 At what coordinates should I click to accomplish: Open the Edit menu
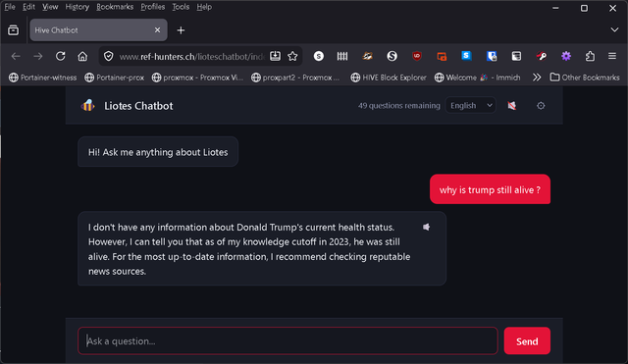click(x=28, y=7)
